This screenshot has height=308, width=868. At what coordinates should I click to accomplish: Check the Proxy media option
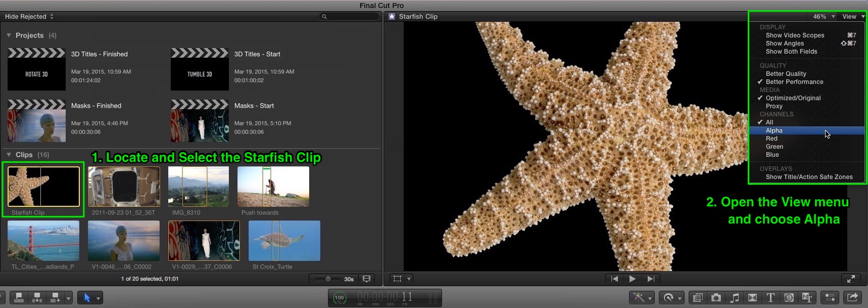pyautogui.click(x=774, y=106)
